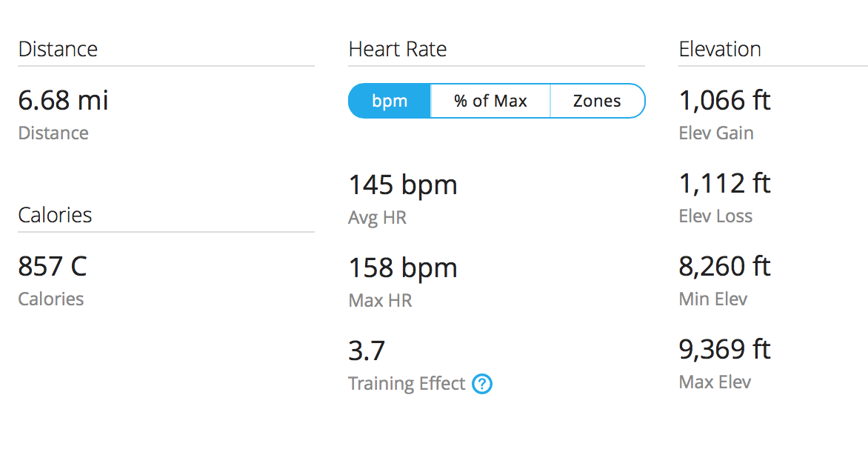Select the bpm heart rate view
868x455 pixels.
[390, 101]
